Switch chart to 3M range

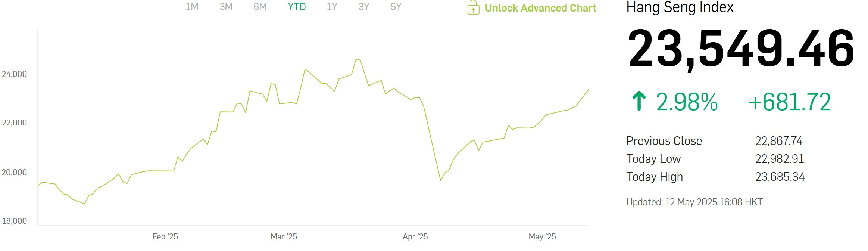(x=226, y=7)
